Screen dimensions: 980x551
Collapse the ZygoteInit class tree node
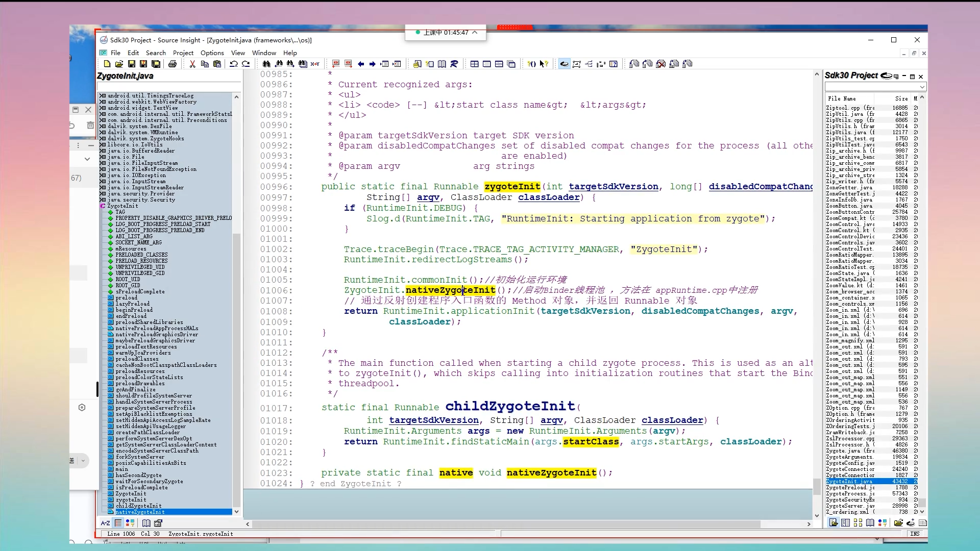[103, 206]
